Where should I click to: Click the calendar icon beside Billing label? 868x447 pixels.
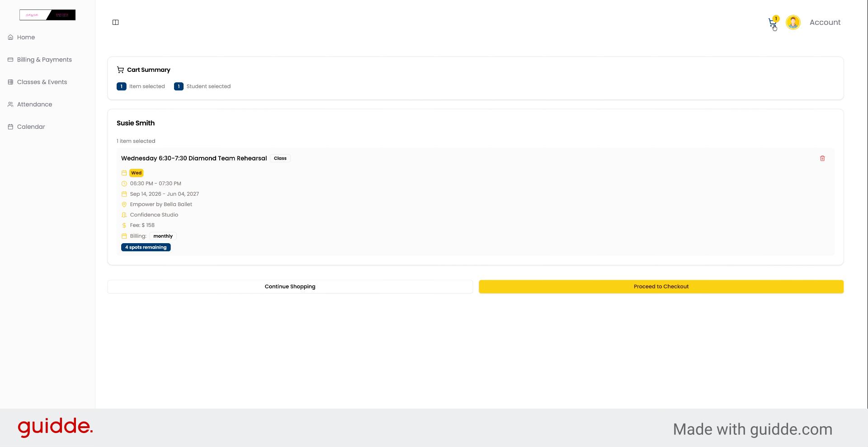pos(124,236)
